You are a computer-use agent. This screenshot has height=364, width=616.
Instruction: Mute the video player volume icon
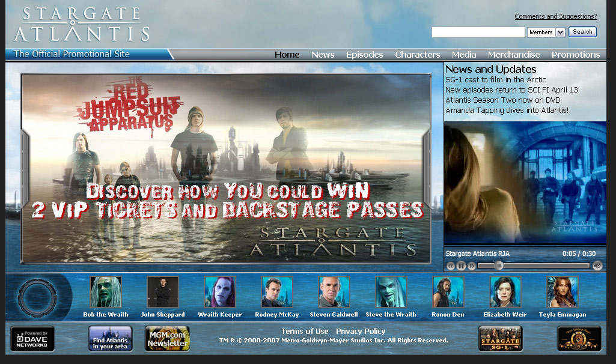tap(597, 265)
